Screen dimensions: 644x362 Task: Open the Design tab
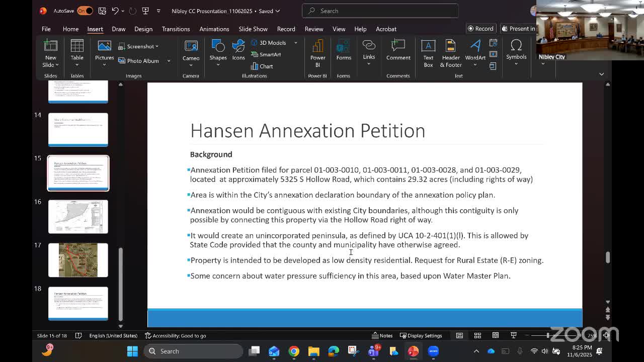pos(143,29)
